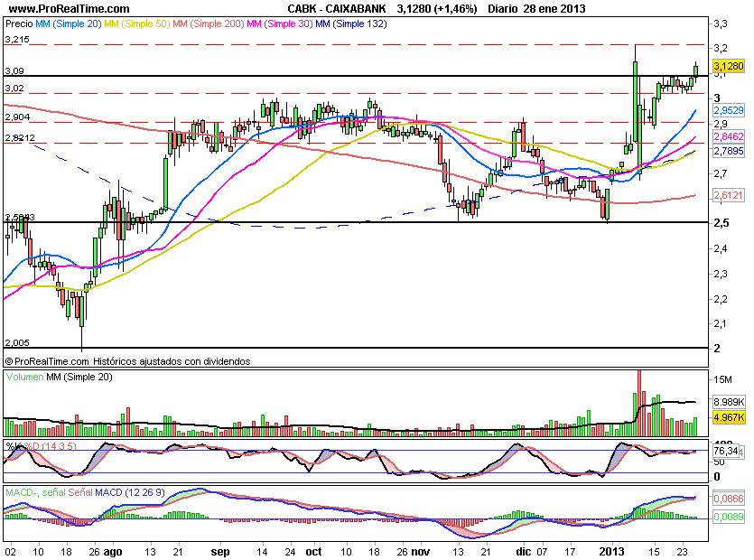Viewport: 754px width, 560px height.
Task: Select the 2,8212 dashed level label
Action: point(20,138)
